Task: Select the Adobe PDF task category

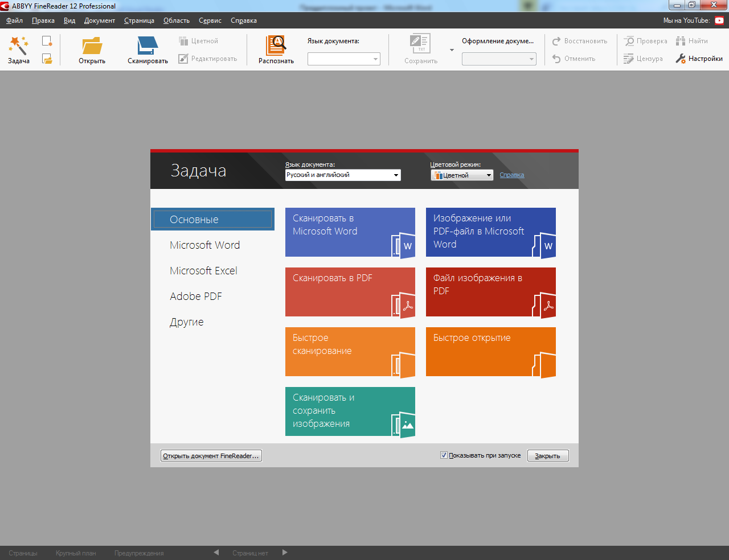Action: pyautogui.click(x=196, y=297)
